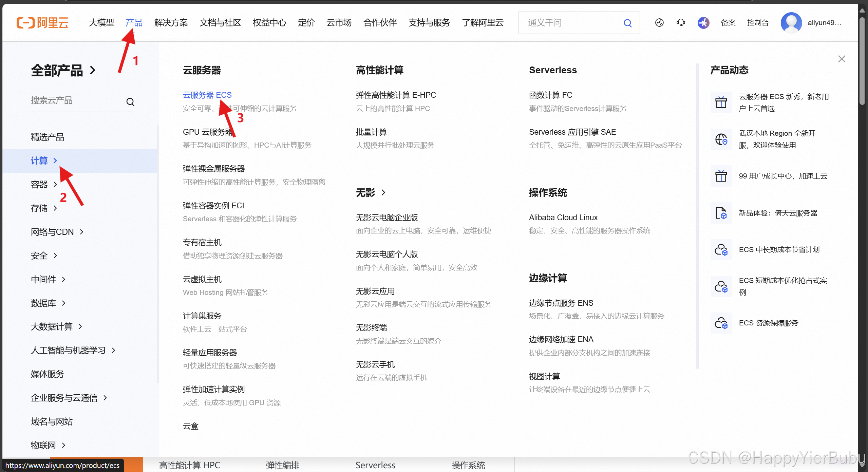The image size is (868, 472).
Task: Click the customer service headset icon
Action: pyautogui.click(x=681, y=23)
